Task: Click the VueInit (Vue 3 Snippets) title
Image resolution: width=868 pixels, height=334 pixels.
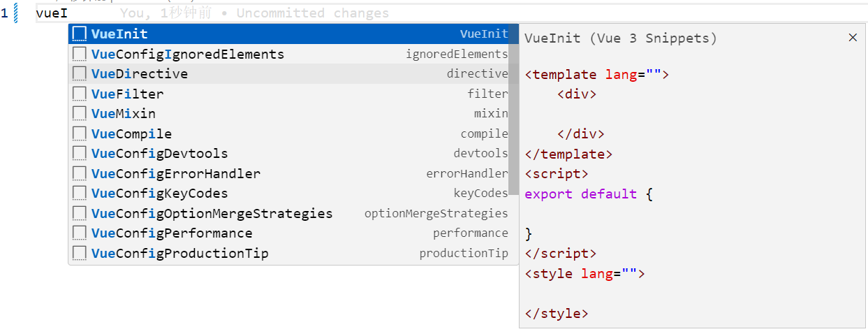Action: tap(621, 38)
